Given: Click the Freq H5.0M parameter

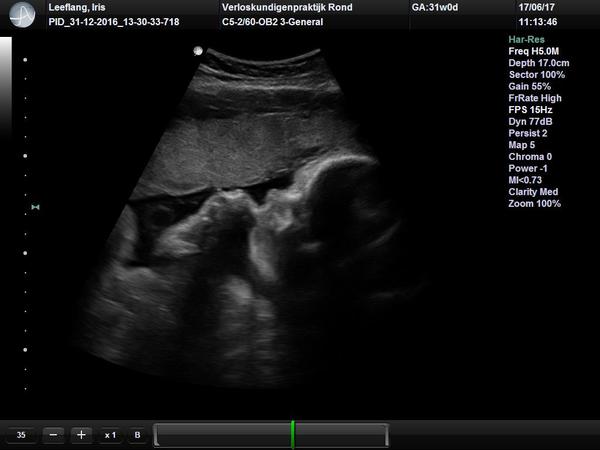Looking at the screenshot, I should point(537,51).
